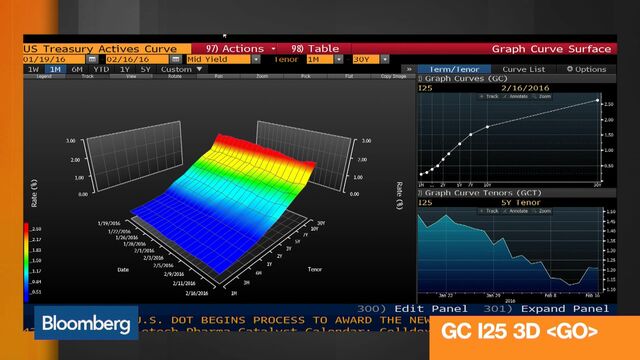The height and width of the screenshot is (360, 640).
Task: Toggle Legend in the 3D chart toolbar
Action: [x=44, y=76]
